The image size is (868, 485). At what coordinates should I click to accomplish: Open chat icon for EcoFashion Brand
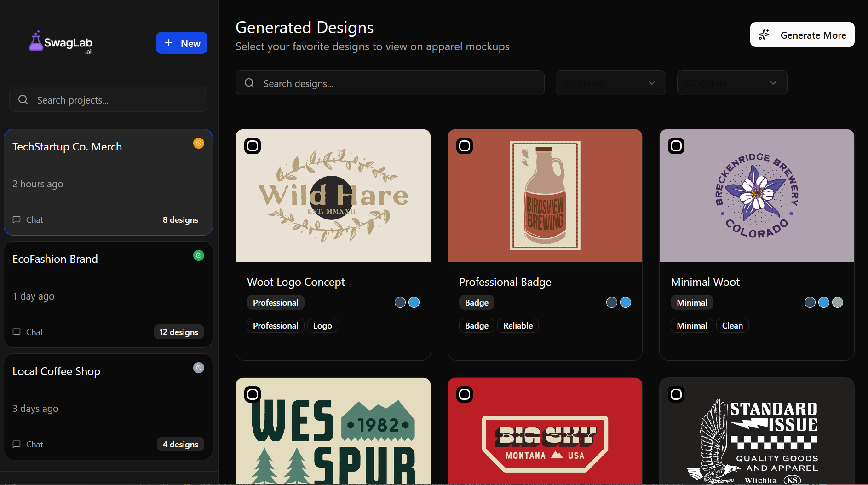tap(17, 332)
